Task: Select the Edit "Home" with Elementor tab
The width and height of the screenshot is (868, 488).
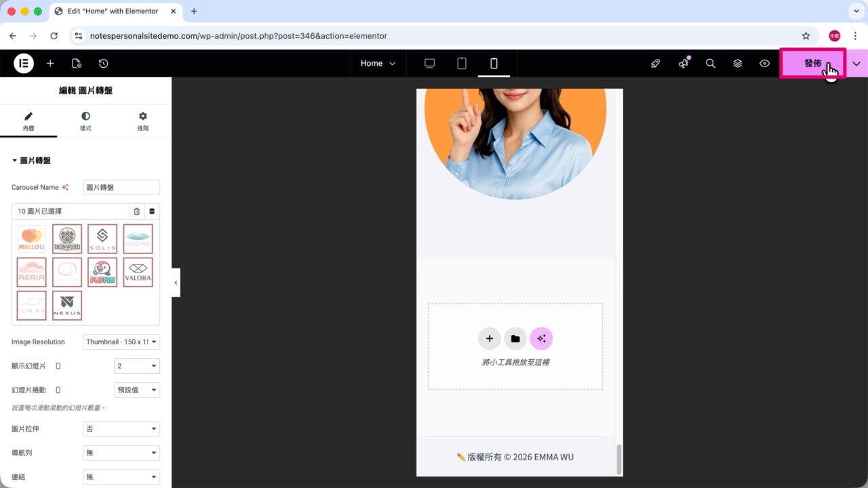Action: tap(114, 11)
